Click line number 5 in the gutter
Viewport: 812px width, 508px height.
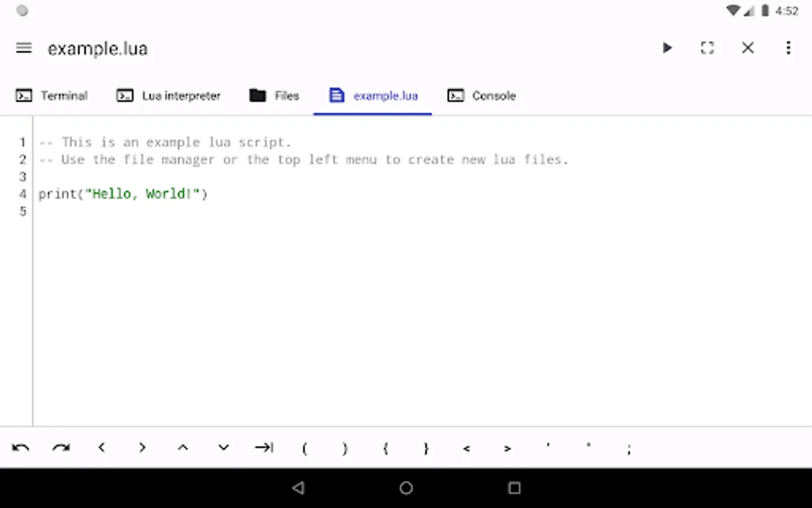[23, 212]
